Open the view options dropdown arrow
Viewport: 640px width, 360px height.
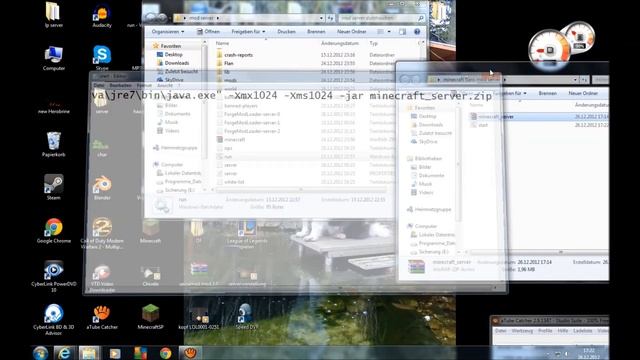pyautogui.click(x=389, y=31)
